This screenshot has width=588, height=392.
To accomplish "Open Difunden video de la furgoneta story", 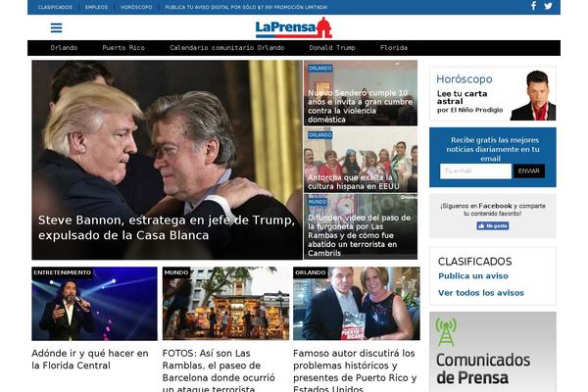I will [x=360, y=235].
